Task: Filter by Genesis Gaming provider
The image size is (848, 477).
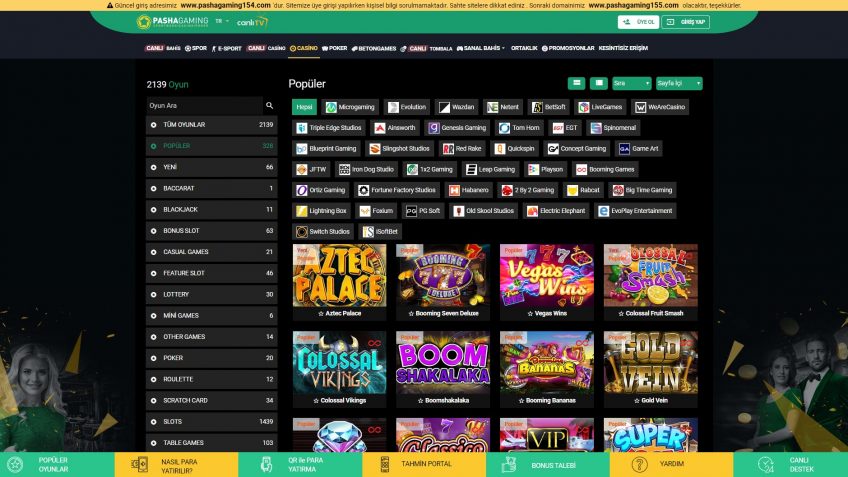Action: (458, 128)
